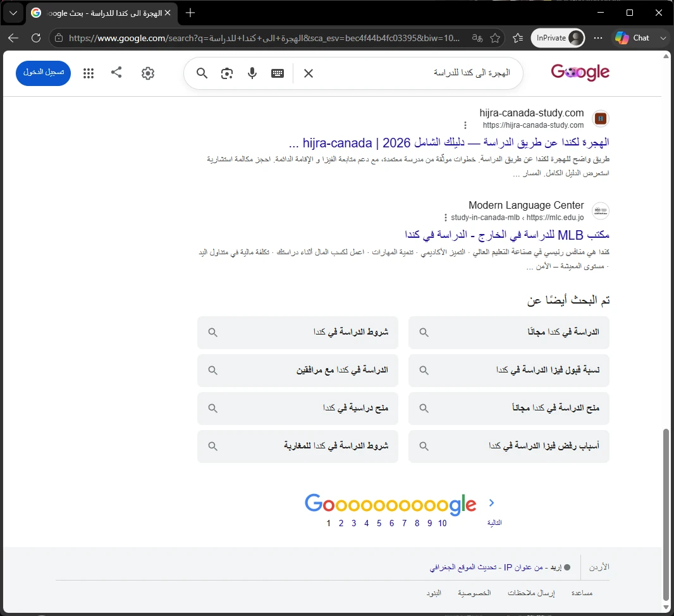Open a new browser tab with plus
The height and width of the screenshot is (616, 674).
(x=190, y=13)
